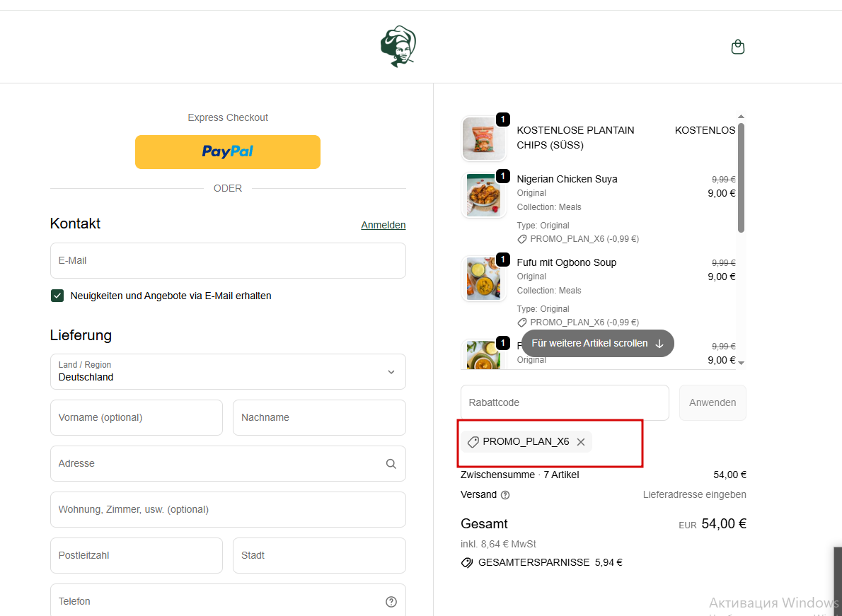The image size is (842, 616).
Task: Focus the Wohnung, Zimmer field
Action: point(228,510)
